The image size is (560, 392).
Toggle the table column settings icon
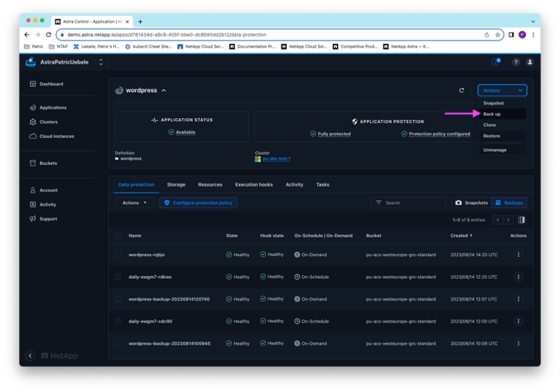522,220
